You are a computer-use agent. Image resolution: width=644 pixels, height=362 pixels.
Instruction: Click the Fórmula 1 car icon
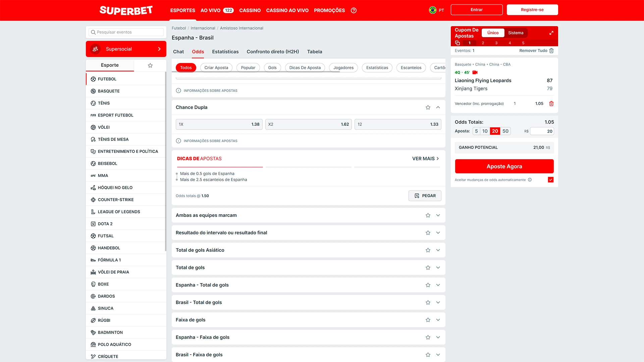click(x=93, y=260)
